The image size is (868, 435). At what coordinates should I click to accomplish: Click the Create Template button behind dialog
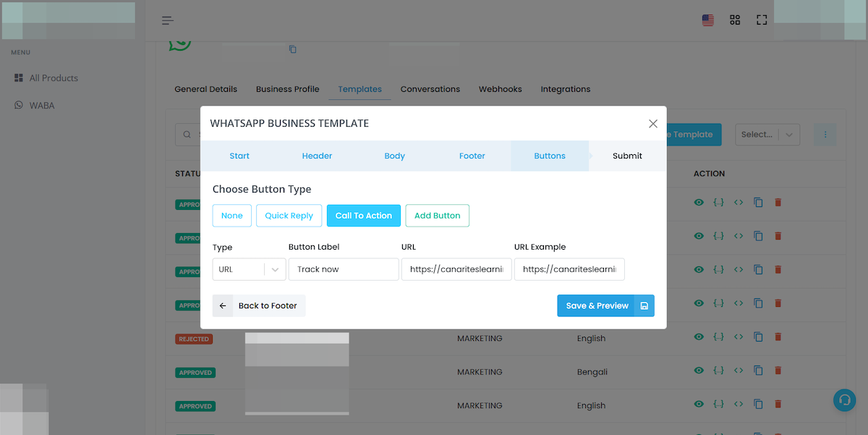coord(693,134)
